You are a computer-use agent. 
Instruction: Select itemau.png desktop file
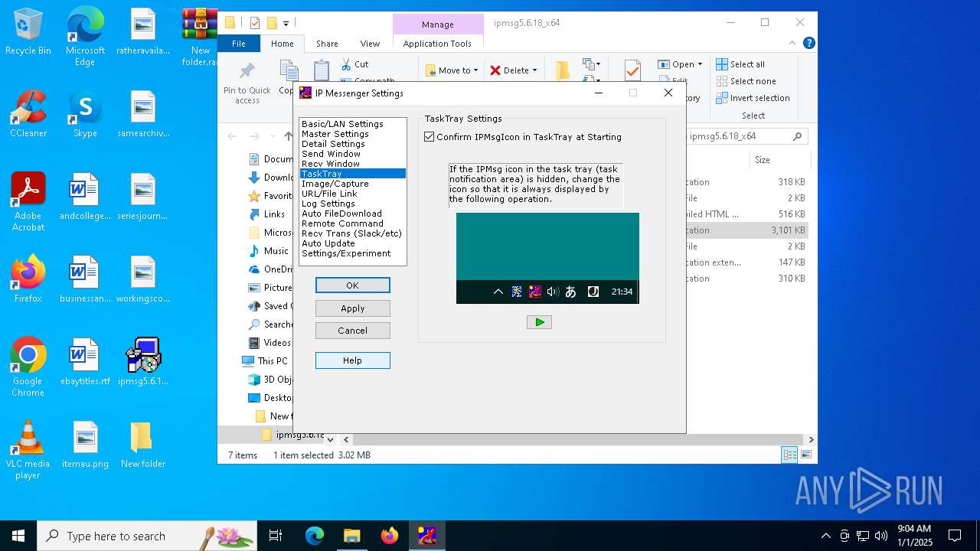[85, 445]
